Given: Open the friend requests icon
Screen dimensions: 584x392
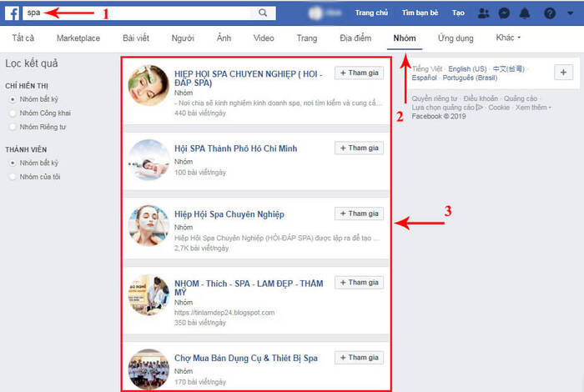Looking at the screenshot, I should (x=483, y=13).
